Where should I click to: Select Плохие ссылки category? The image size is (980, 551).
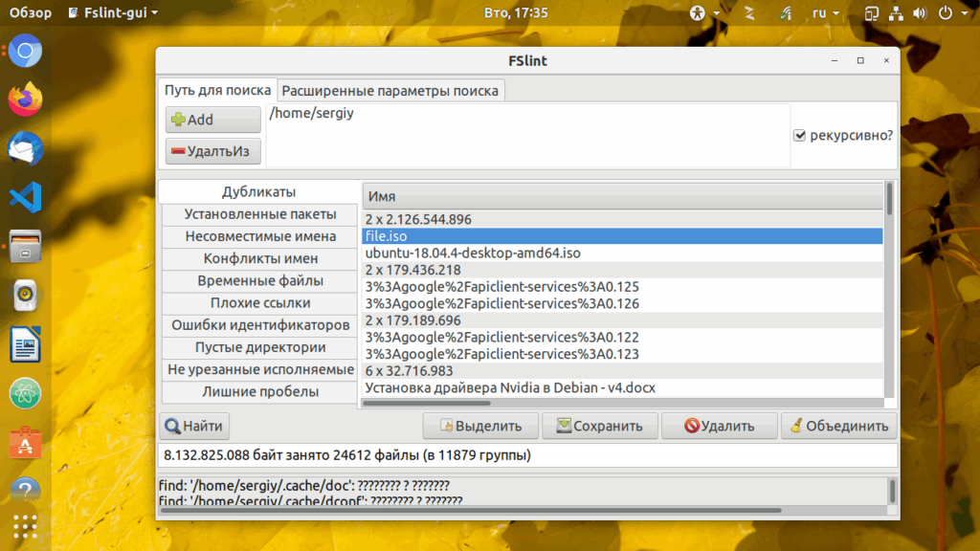click(x=260, y=303)
